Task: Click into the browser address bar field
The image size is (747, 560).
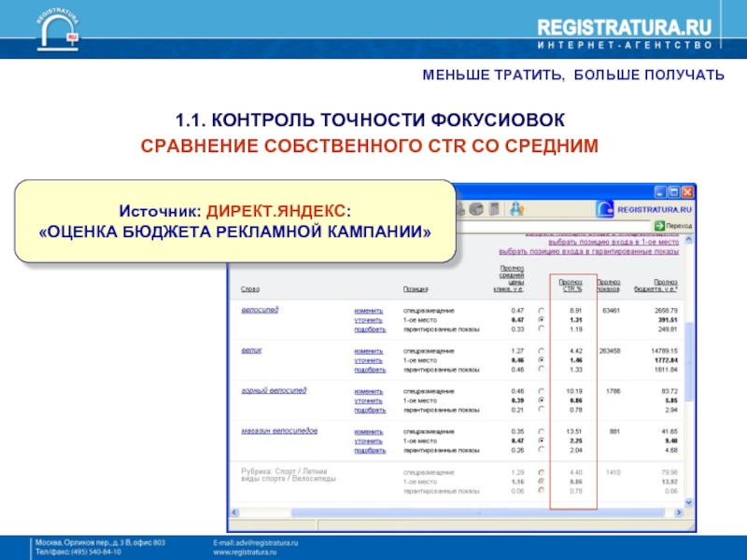Action: [553, 226]
